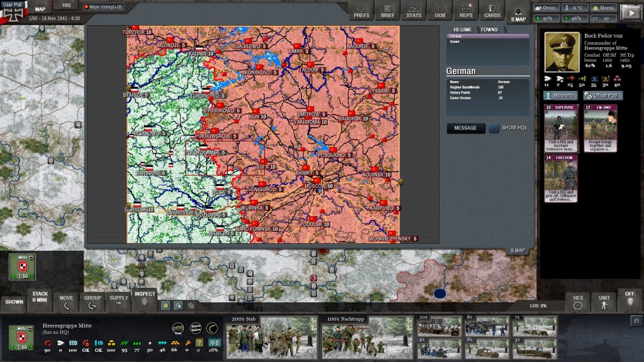644x362 pixels.
Task: Open the Officer Pool button
Action: point(602,96)
